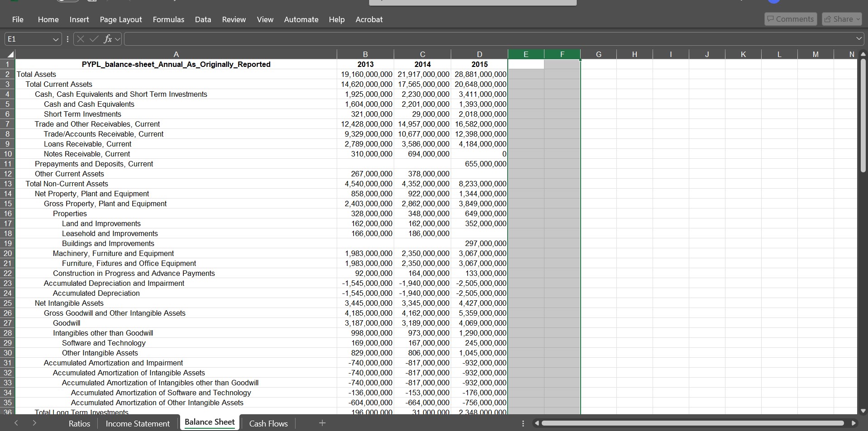Select the 'Total Non-Current Assets' label cell
The width and height of the screenshot is (868, 431).
point(176,184)
